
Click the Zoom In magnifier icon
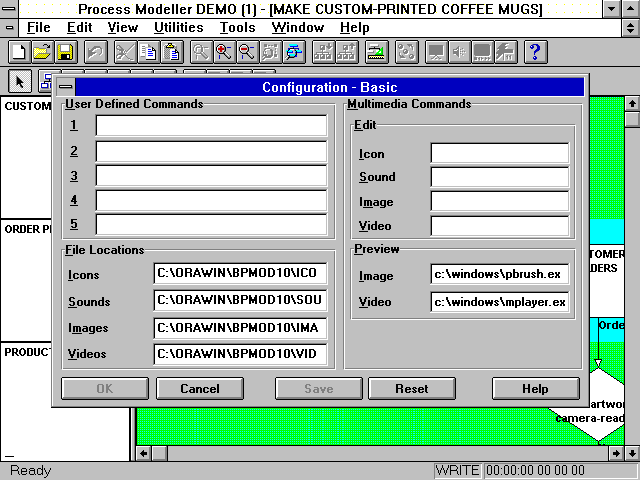(224, 52)
